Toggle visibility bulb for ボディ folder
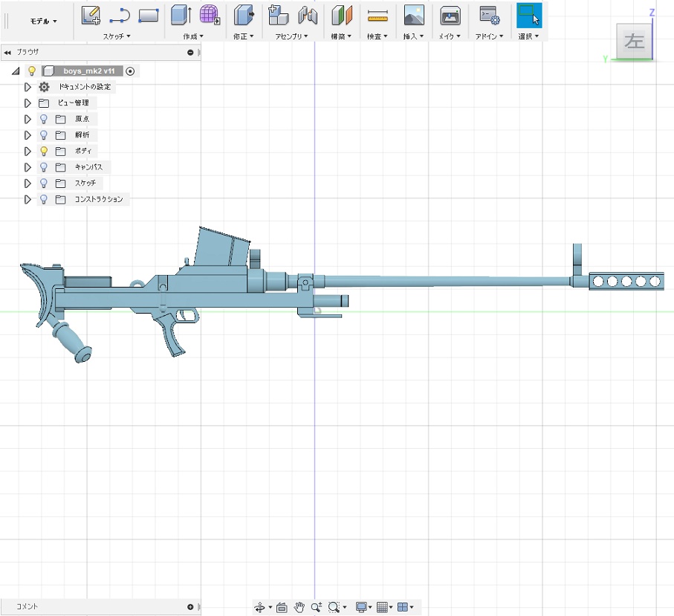Viewport: 674px width, 616px height. click(x=44, y=151)
